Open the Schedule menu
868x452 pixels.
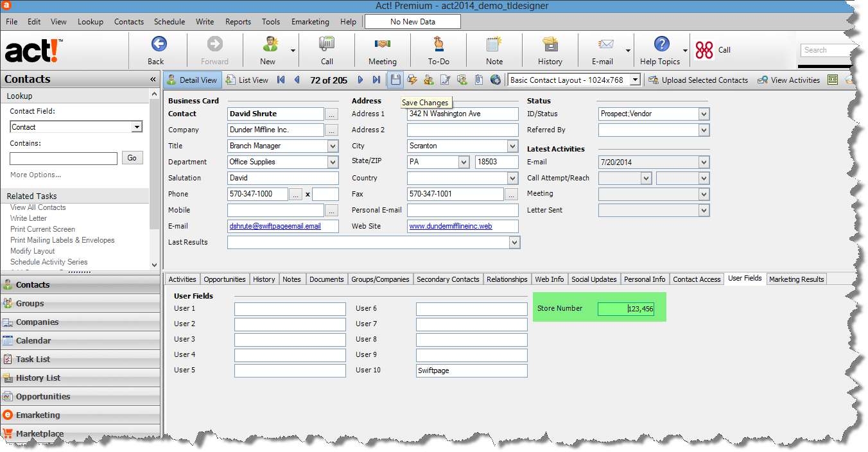click(x=169, y=22)
